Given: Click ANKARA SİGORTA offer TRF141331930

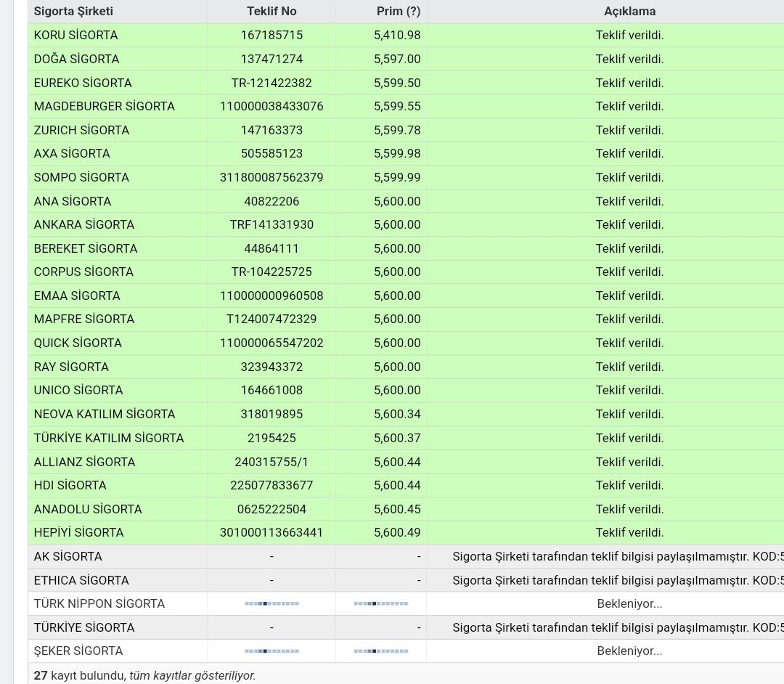Looking at the screenshot, I should pos(271,225).
